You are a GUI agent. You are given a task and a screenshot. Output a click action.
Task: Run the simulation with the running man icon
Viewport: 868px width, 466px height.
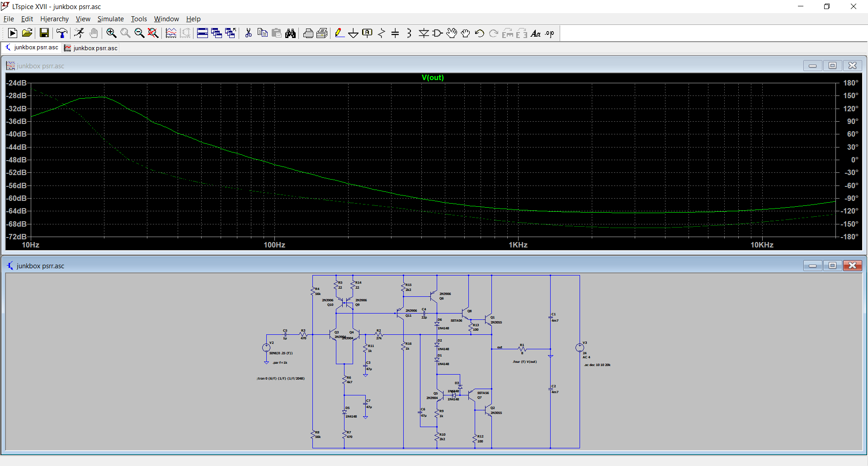tap(79, 33)
